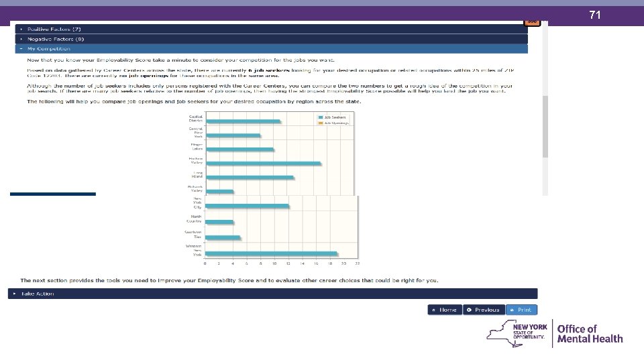Viewport: 644px width, 362px height.
Task: Click the Central New York axis label
Action: coord(196,133)
